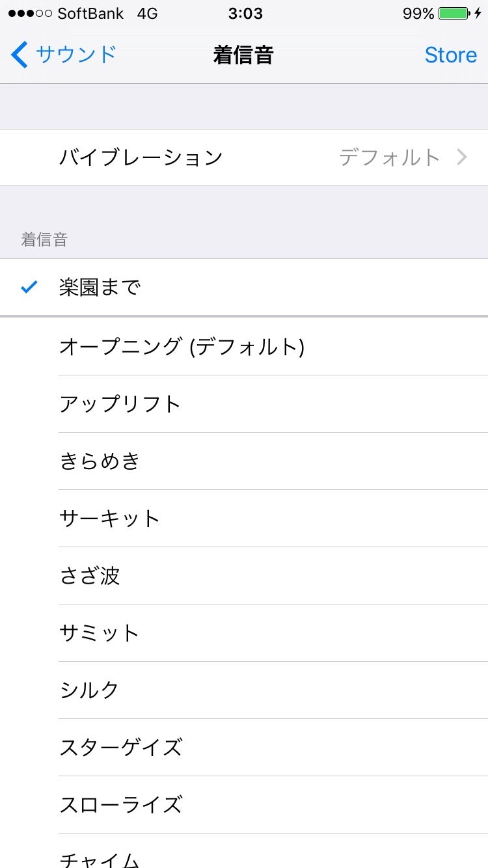Tap the signal strength dots
Screen dimensions: 488x868
click(x=29, y=14)
